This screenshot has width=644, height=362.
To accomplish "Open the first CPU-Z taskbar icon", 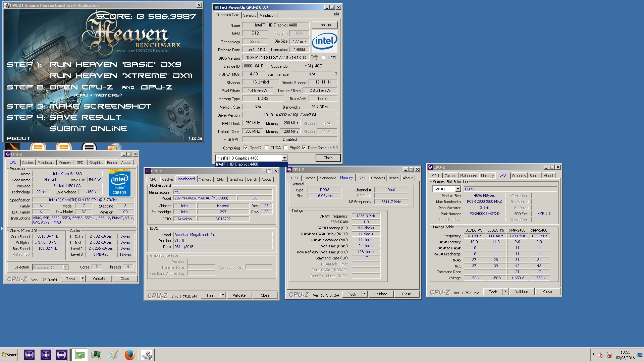I will [29, 355].
